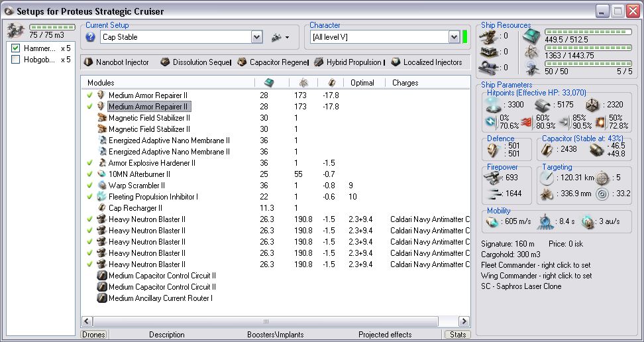Viewport: 644px width, 342px height.
Task: Toggle active state of Warp Scrambler II
Action: (89, 186)
